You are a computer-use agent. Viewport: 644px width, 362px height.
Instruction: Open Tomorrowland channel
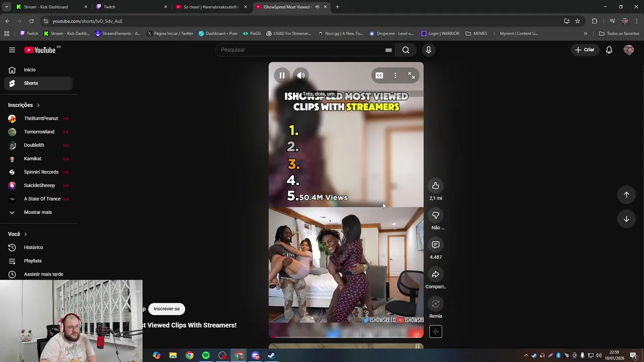pos(38,132)
